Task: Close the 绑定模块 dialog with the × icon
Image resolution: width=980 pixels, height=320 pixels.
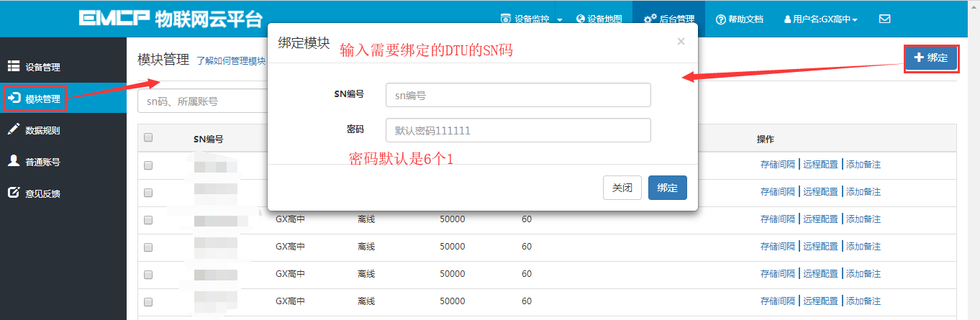Action: [681, 42]
